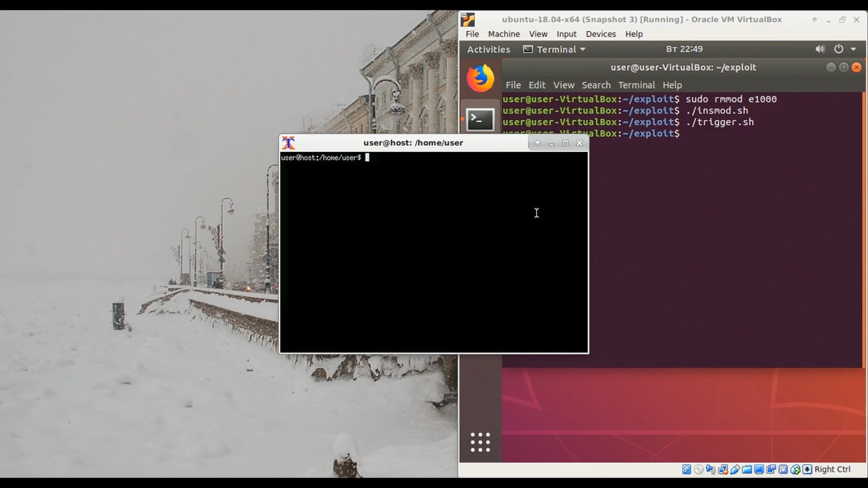The height and width of the screenshot is (488, 868).
Task: Expand the system power menu arrow
Action: click(x=854, y=49)
